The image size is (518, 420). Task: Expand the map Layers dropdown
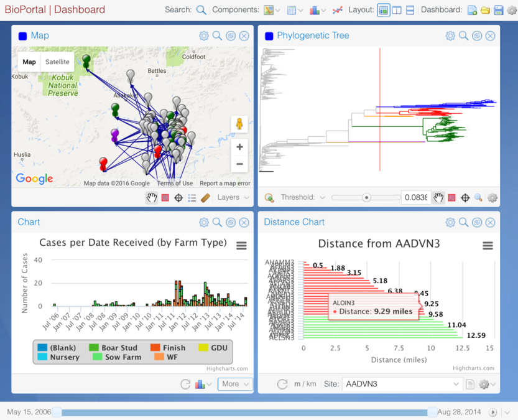(233, 197)
